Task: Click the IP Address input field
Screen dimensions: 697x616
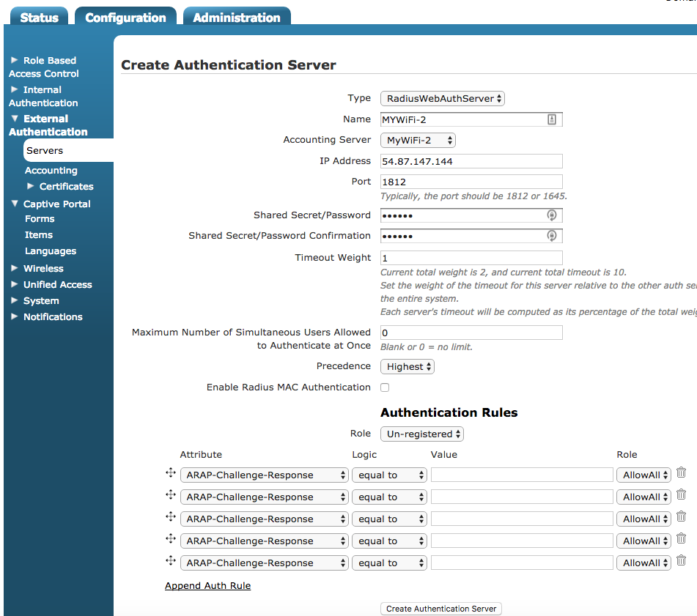Action: (471, 161)
